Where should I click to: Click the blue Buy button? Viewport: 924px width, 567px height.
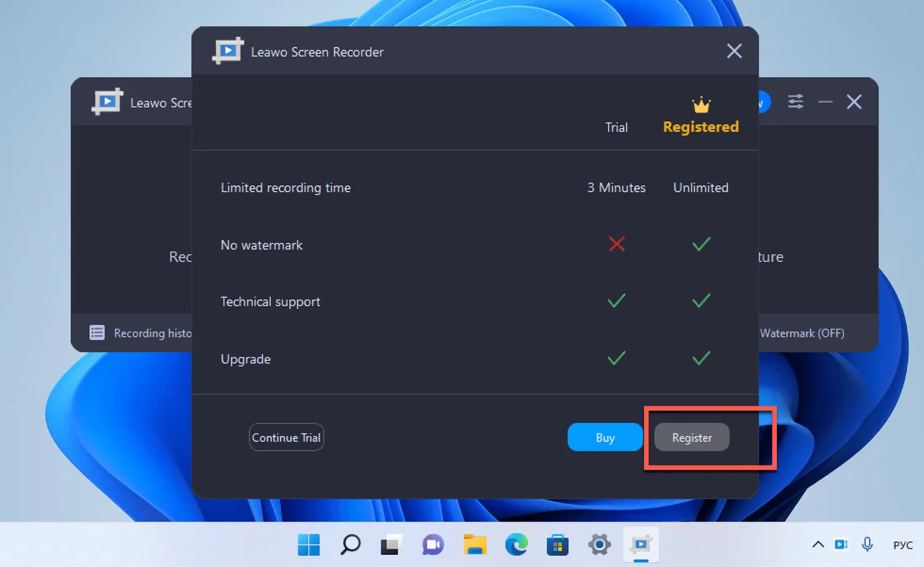point(605,437)
